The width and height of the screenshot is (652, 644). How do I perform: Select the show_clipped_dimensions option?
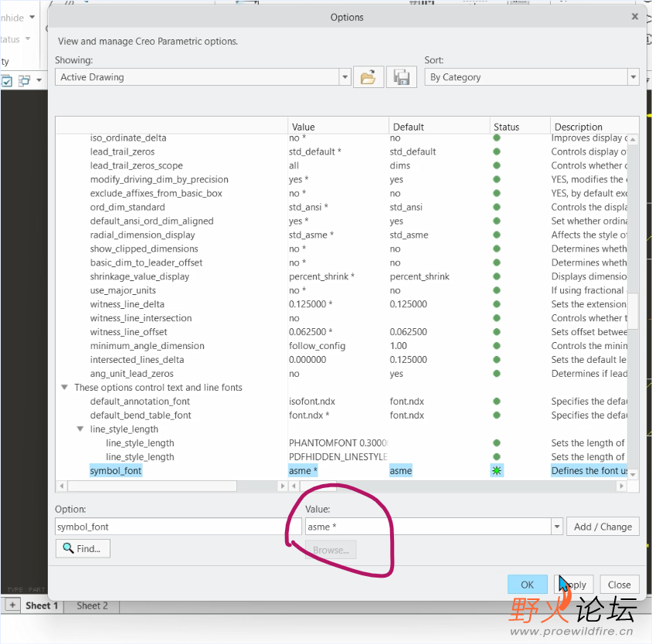[x=144, y=249]
